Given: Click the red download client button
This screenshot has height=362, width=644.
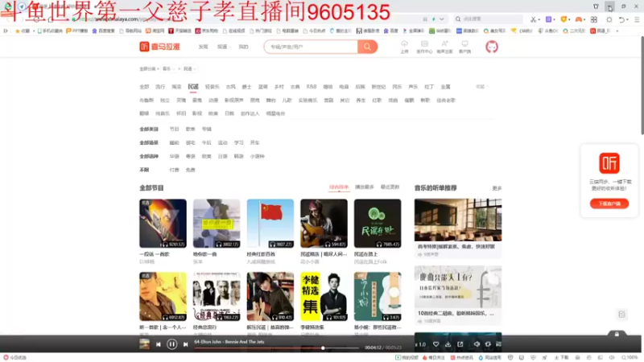Looking at the screenshot, I should (x=609, y=204).
